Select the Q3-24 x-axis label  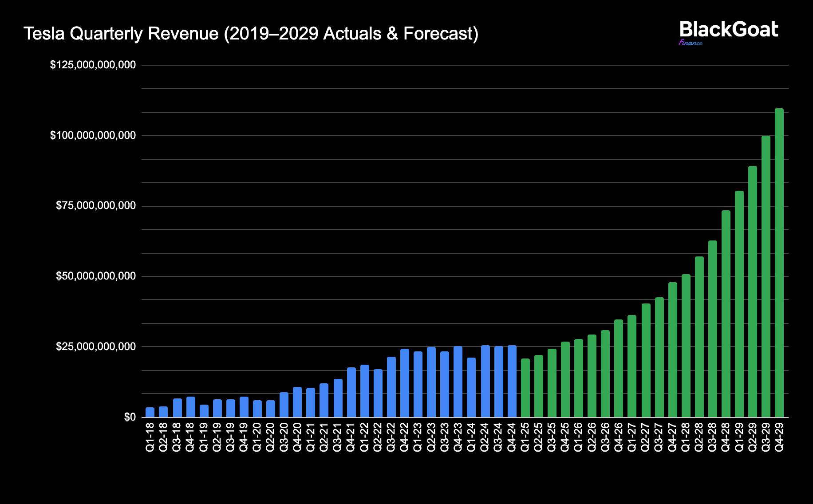[x=498, y=437]
